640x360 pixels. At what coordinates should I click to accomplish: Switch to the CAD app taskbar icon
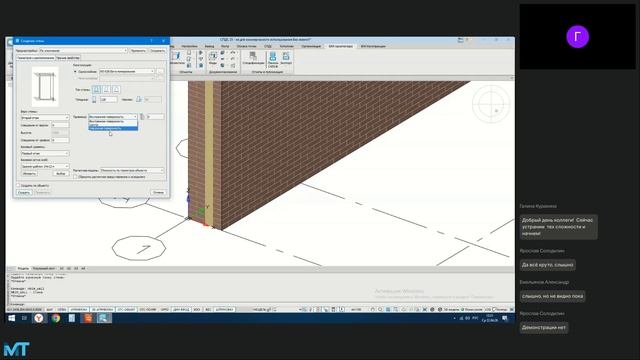point(103,318)
